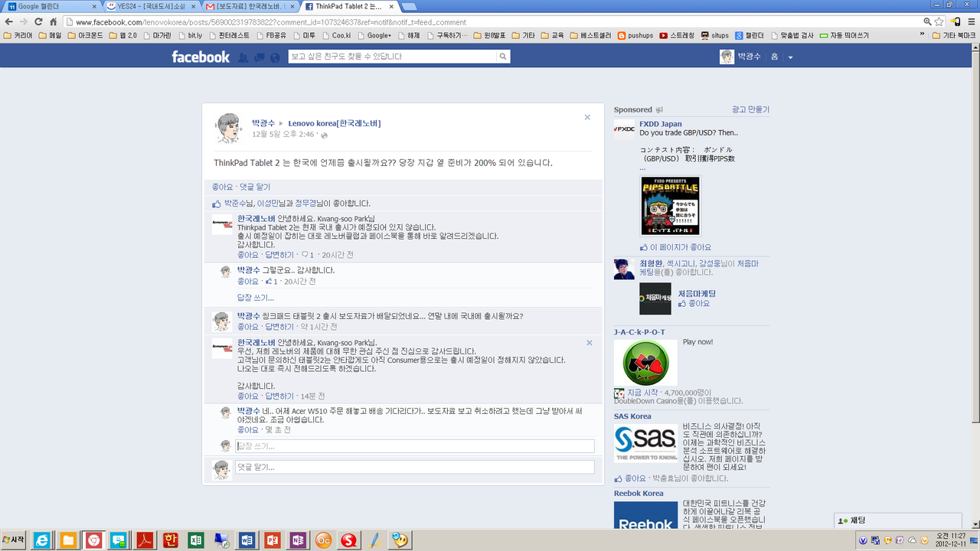The width and height of the screenshot is (980, 551).
Task: Open Word from the taskbar
Action: (247, 540)
